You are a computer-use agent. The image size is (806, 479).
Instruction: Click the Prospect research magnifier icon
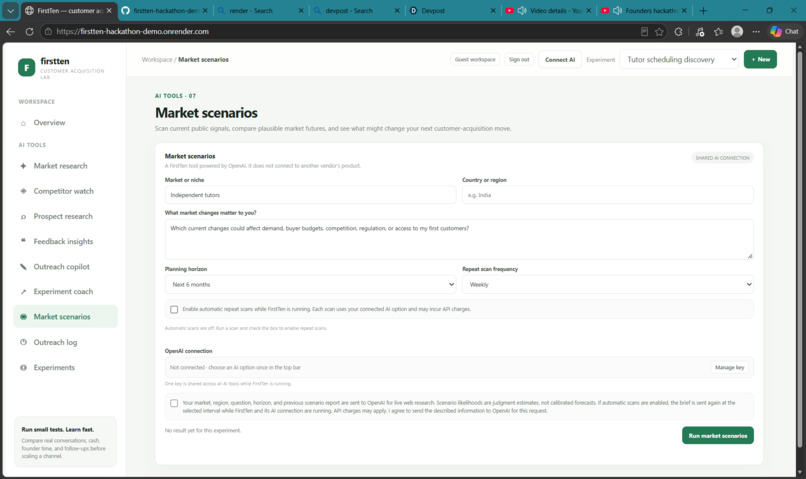coord(23,216)
